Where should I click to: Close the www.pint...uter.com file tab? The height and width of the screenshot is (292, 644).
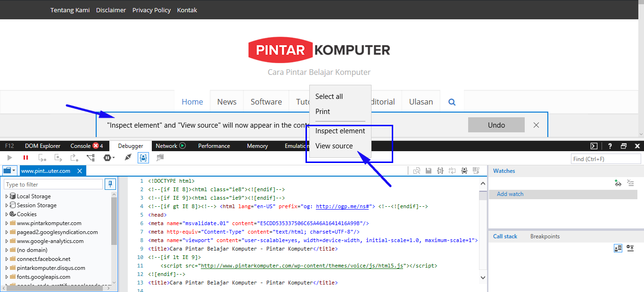click(x=80, y=171)
